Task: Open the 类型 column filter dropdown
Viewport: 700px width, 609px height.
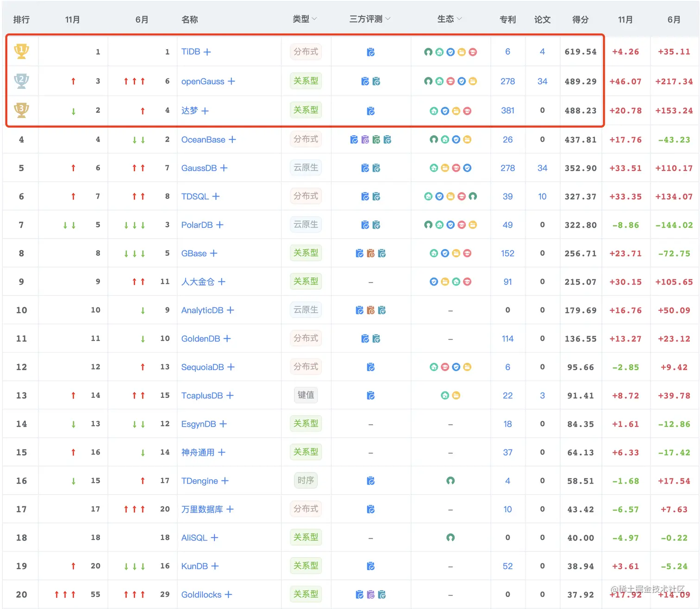Action: tap(314, 19)
